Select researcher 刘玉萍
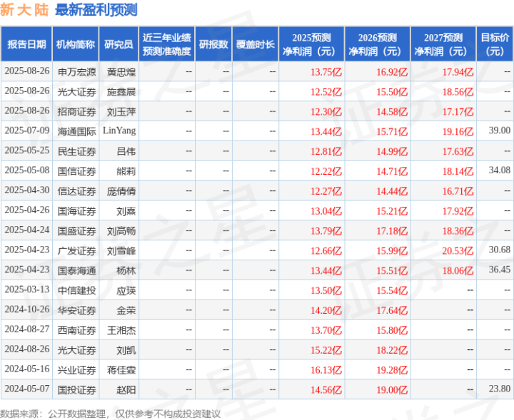Screen dimensions: 514x420 (x=121, y=112)
